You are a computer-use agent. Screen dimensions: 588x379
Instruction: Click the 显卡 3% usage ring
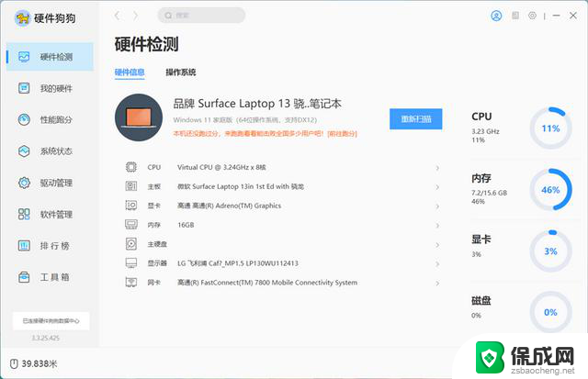pyautogui.click(x=550, y=251)
